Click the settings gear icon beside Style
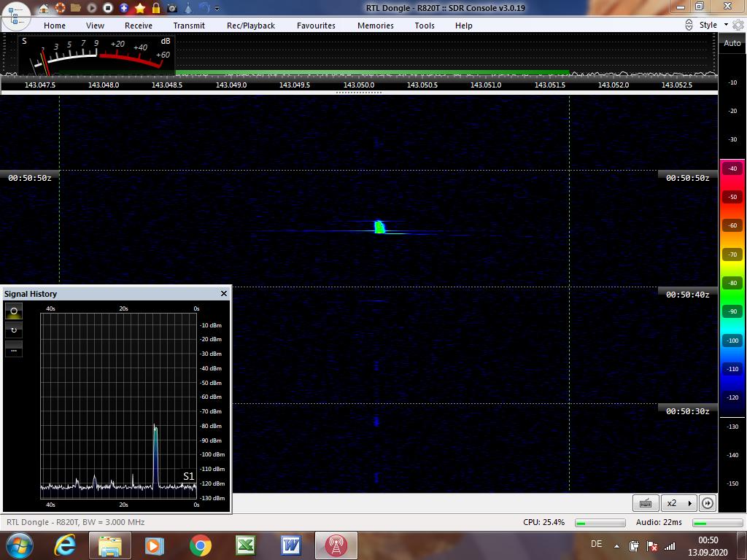The width and height of the screenshot is (747, 560). (738, 25)
